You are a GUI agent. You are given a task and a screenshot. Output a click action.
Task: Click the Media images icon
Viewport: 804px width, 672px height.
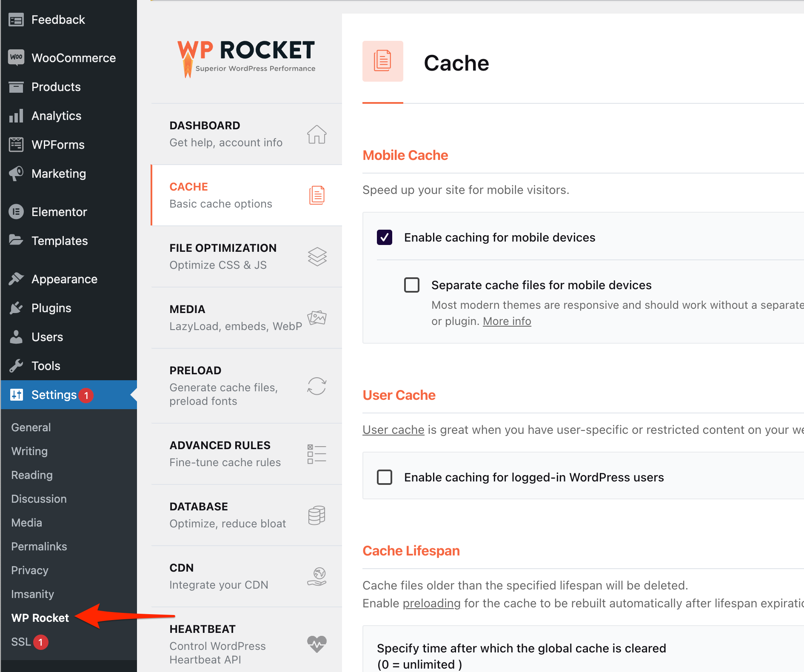pyautogui.click(x=317, y=318)
